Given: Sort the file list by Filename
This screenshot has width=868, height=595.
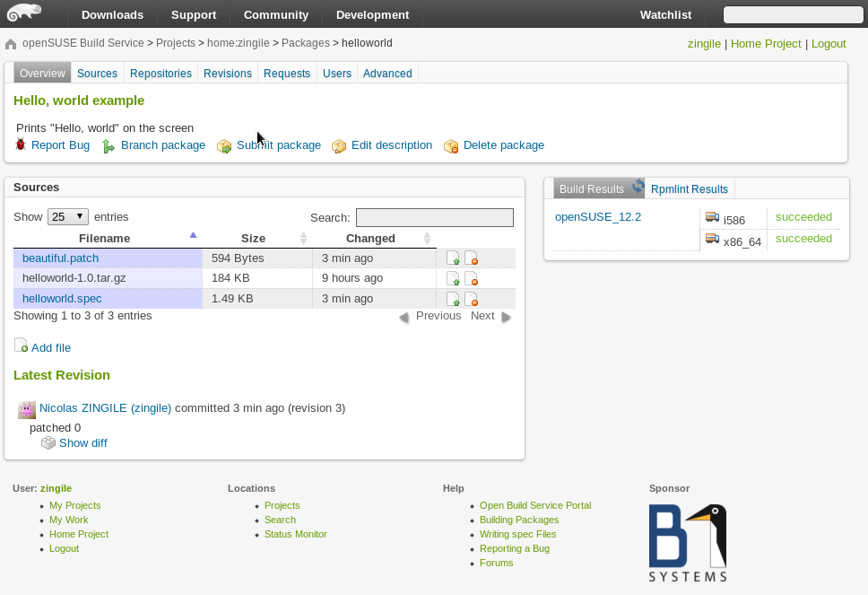Looking at the screenshot, I should tap(104, 238).
